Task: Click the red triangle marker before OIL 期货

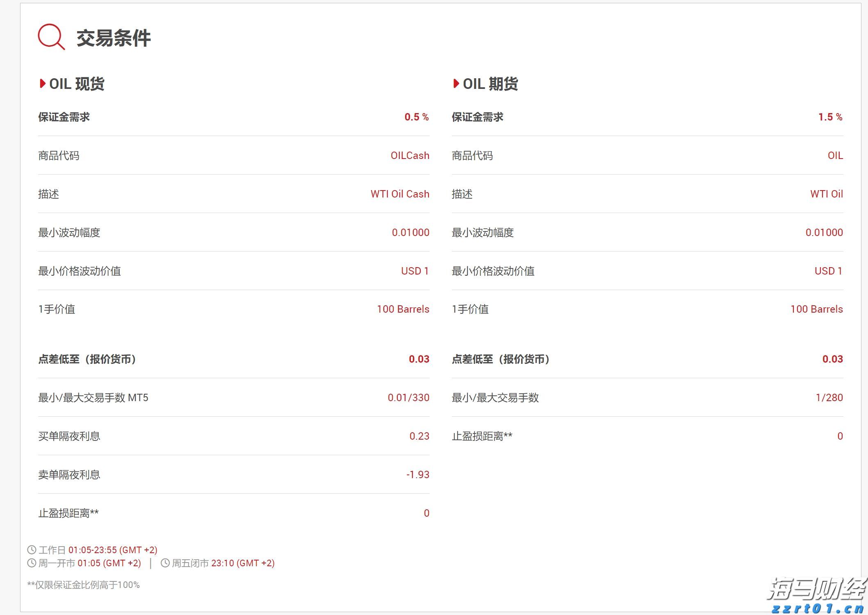Action: point(456,84)
